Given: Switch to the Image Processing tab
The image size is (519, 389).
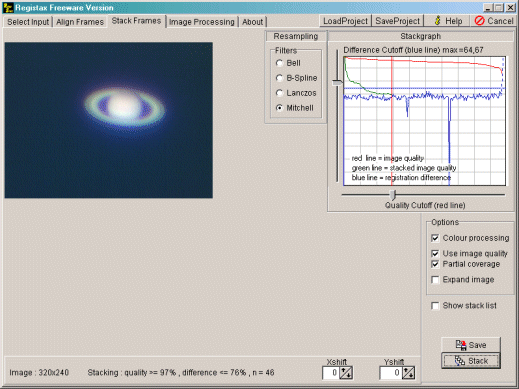Looking at the screenshot, I should (202, 22).
